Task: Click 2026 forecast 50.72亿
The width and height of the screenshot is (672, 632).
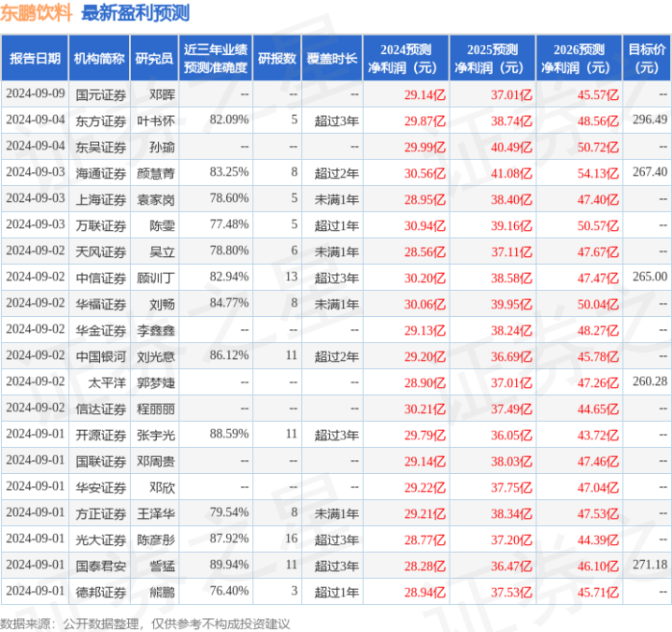Action: coord(598,148)
